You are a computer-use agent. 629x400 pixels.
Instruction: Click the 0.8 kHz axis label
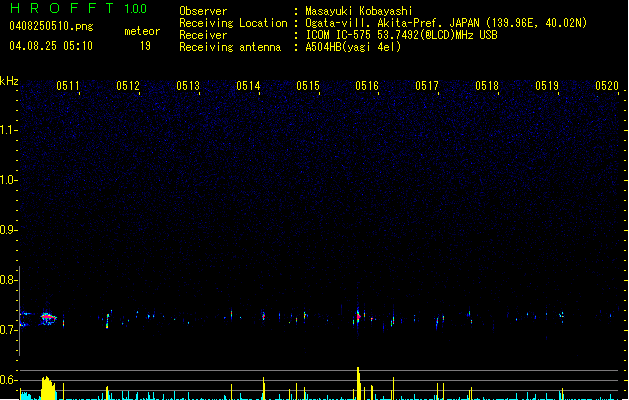8,280
